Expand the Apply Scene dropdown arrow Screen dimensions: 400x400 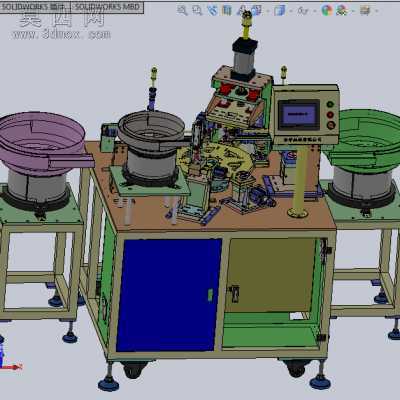click(x=353, y=11)
